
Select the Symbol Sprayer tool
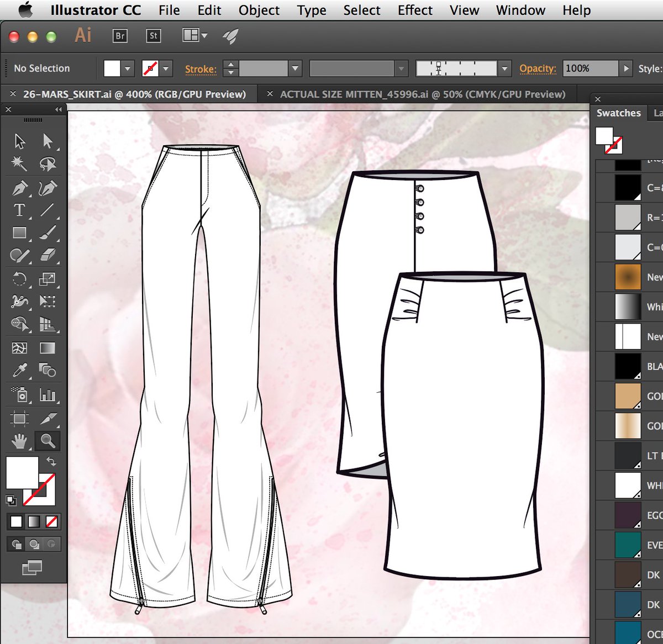(20, 394)
